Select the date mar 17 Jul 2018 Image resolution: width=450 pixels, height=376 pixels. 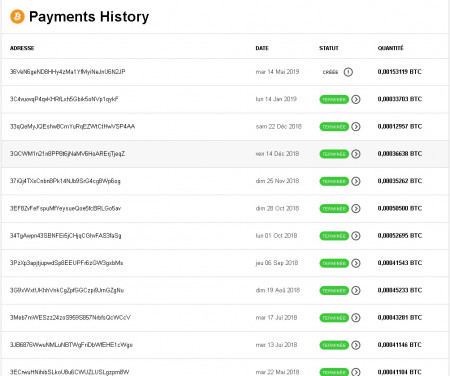point(276,318)
